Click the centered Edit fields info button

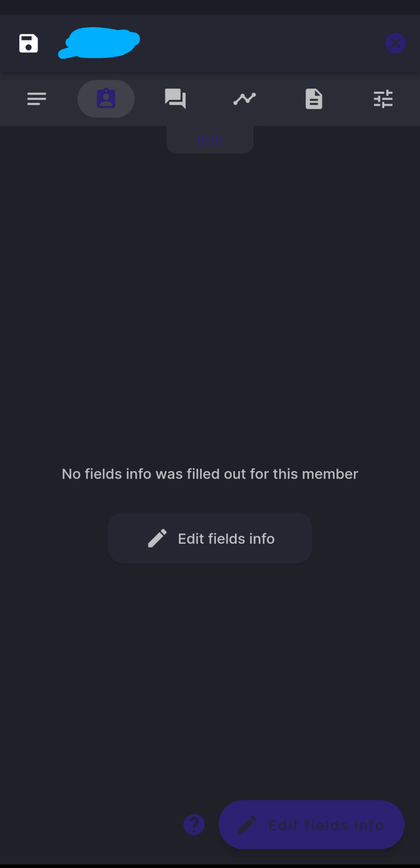(210, 538)
